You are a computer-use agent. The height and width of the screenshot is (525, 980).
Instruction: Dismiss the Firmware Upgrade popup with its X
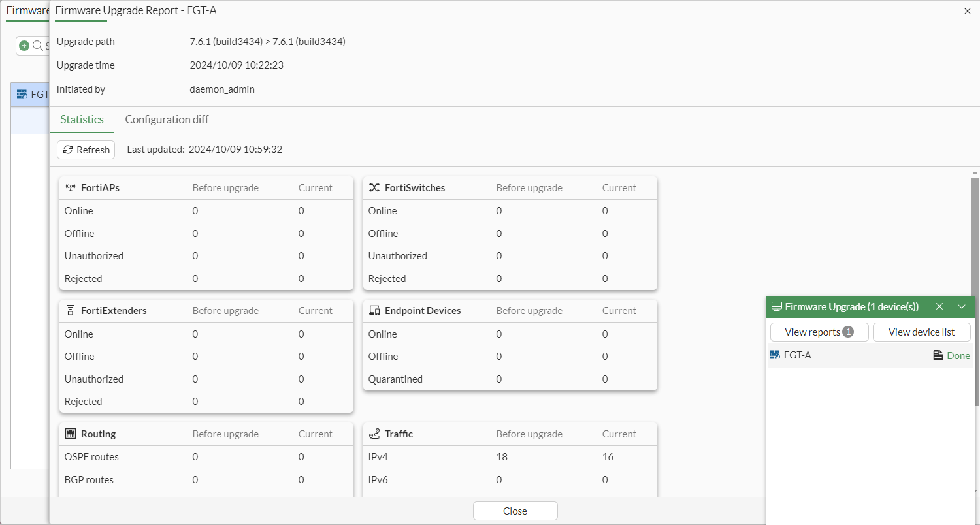coord(939,306)
